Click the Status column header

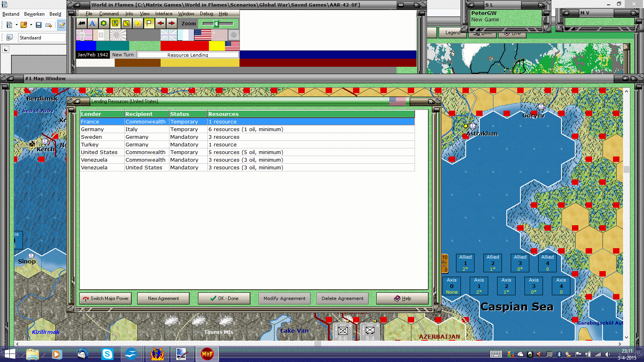(188, 114)
